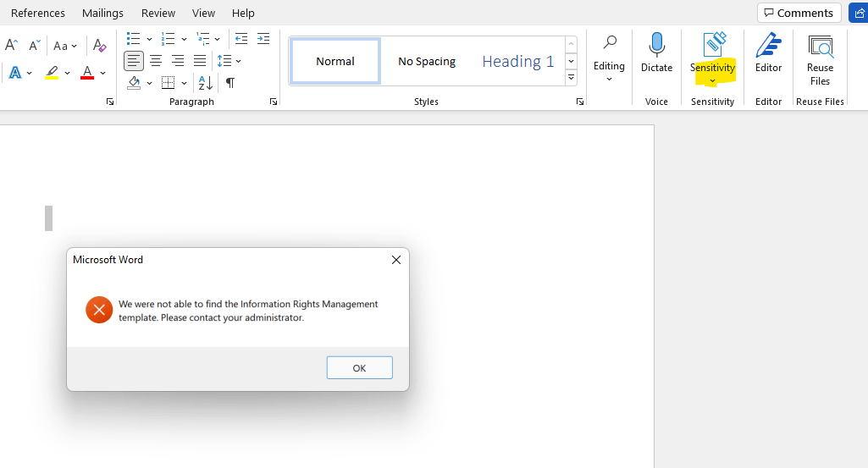868x468 pixels.
Task: Toggle Align Left paragraph alignment
Action: point(134,61)
